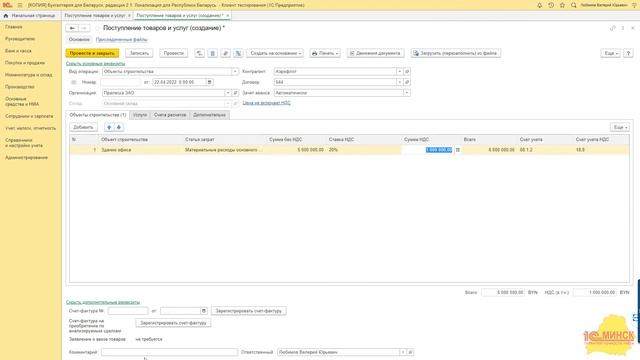
Task: Move row down with the down arrow
Action: pyautogui.click(x=119, y=127)
